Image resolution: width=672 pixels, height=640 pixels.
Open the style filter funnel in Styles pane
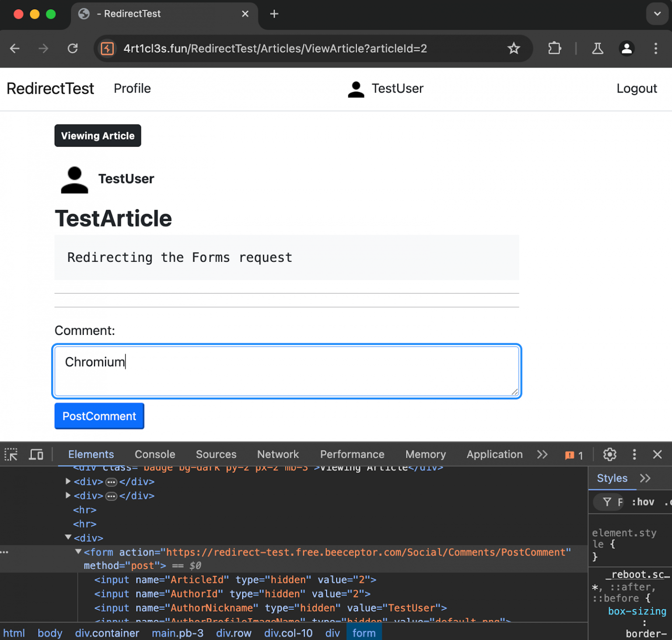(x=607, y=502)
